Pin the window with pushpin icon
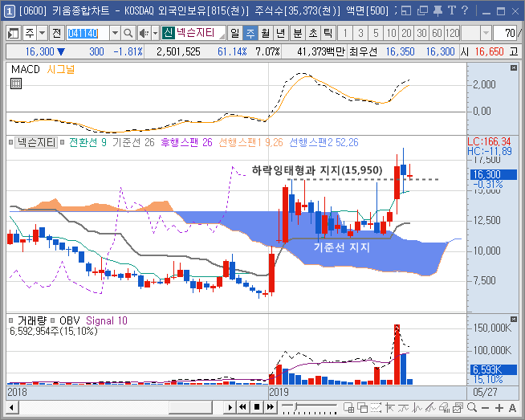Screen dimensions: 525x420 [437, 11]
